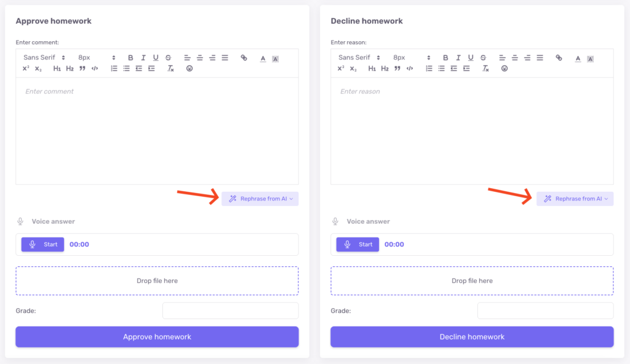The height and width of the screenshot is (364, 630).
Task: Insert code block in the Approve editor
Action: [94, 68]
